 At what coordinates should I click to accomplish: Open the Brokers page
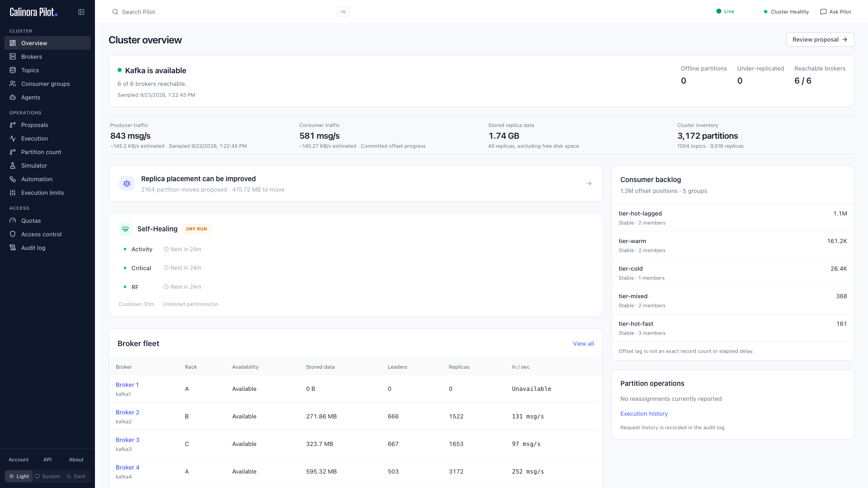(47, 56)
